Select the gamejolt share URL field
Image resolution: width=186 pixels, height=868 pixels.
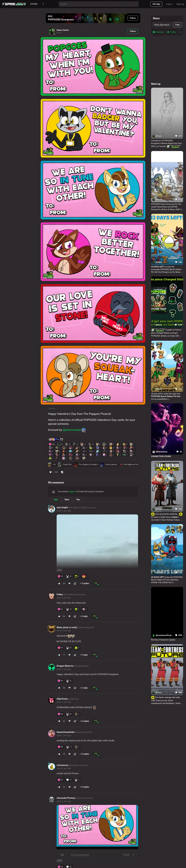click(162, 25)
